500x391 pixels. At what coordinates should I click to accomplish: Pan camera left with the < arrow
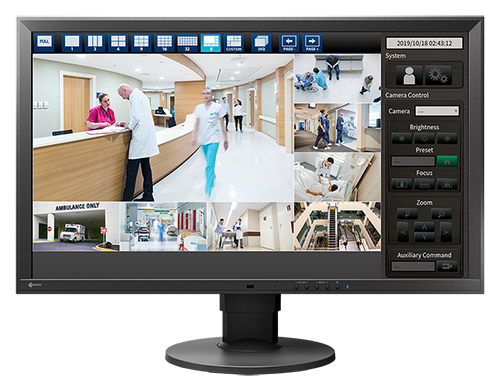(404, 232)
